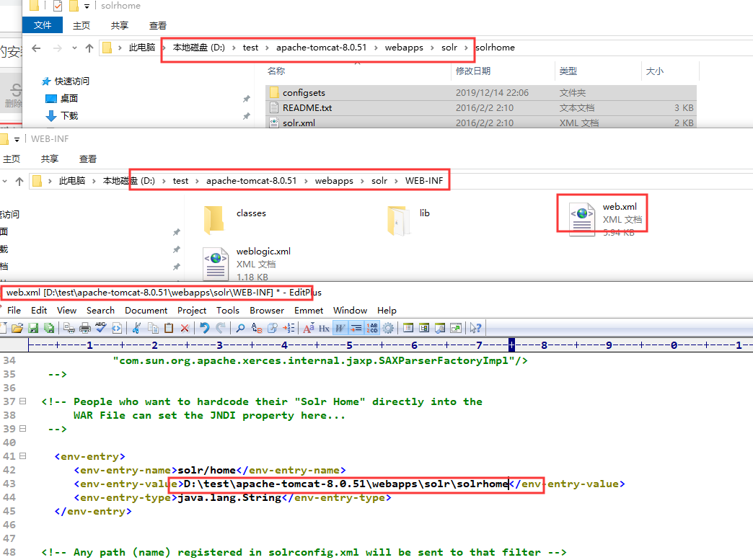Save the web.xml document
This screenshot has height=560, width=753.
pos(33,328)
